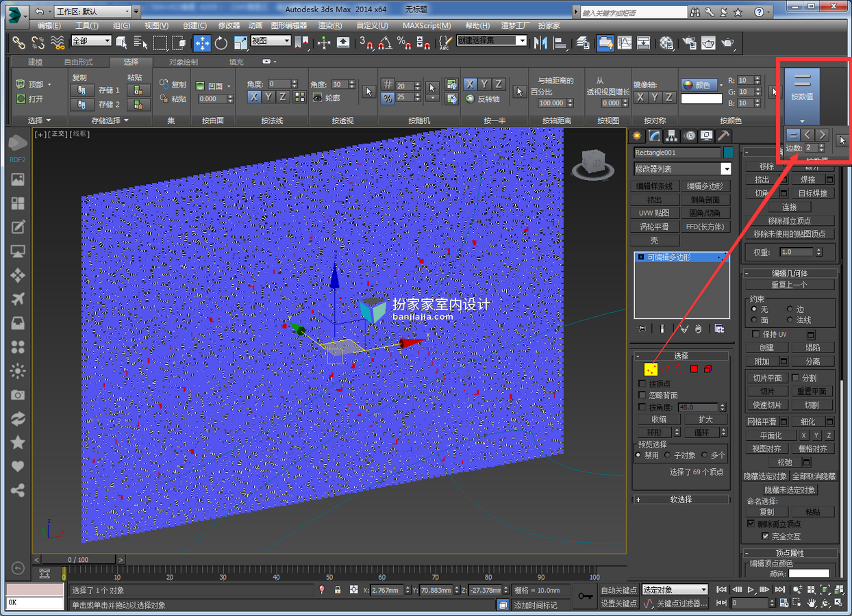
Task: Toggle the 保持 UV checkbox
Action: pyautogui.click(x=755, y=334)
